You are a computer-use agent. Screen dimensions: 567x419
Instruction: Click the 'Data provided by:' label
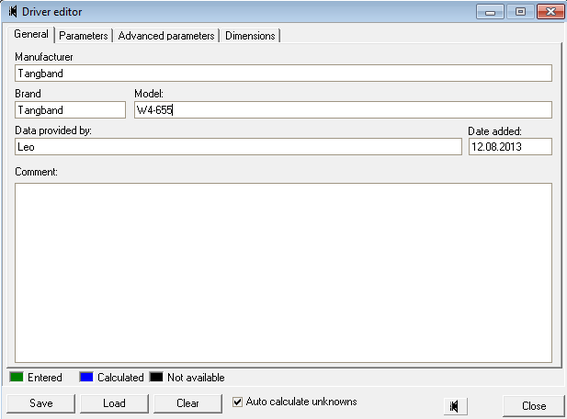pyautogui.click(x=53, y=131)
